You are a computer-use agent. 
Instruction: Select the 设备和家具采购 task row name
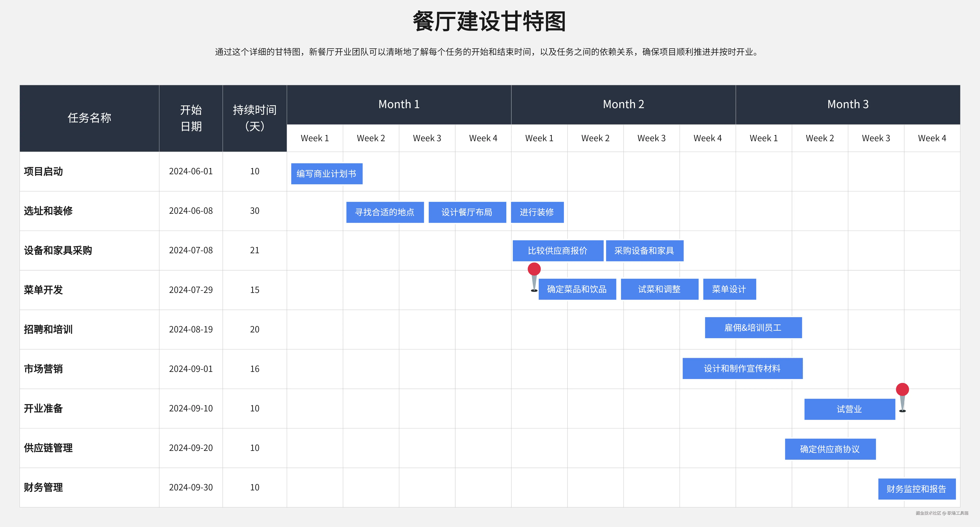pyautogui.click(x=58, y=250)
